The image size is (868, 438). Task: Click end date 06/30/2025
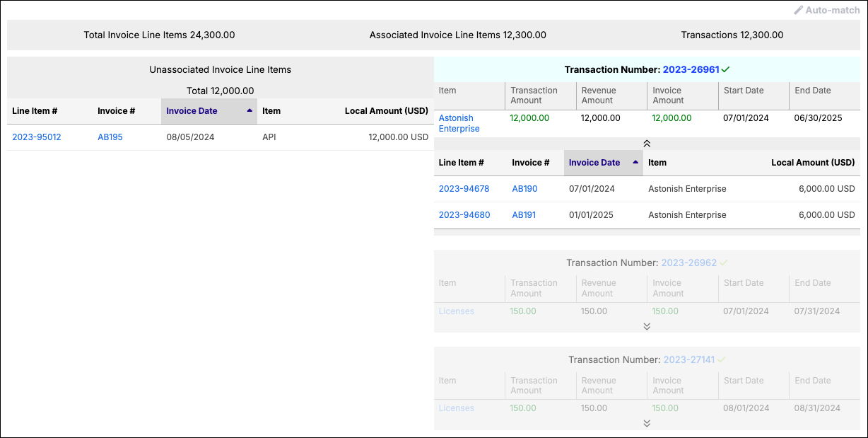tap(819, 118)
